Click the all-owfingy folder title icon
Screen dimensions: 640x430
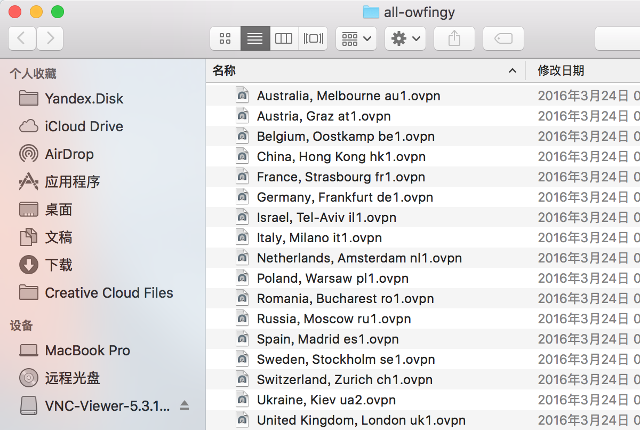[371, 12]
